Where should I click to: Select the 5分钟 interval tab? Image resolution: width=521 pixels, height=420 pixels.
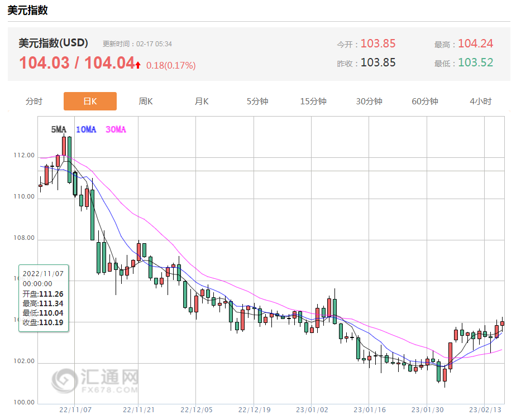pyautogui.click(x=257, y=102)
